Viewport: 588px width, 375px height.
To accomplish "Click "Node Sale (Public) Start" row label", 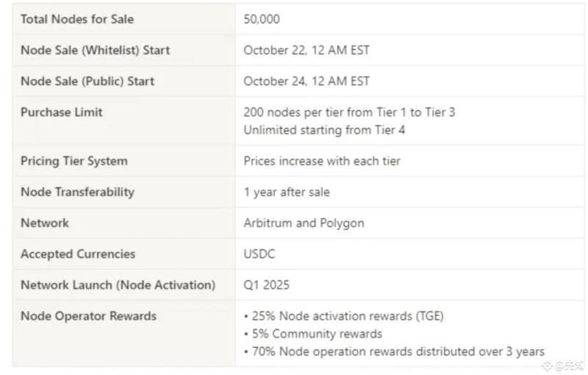I will pyautogui.click(x=87, y=81).
